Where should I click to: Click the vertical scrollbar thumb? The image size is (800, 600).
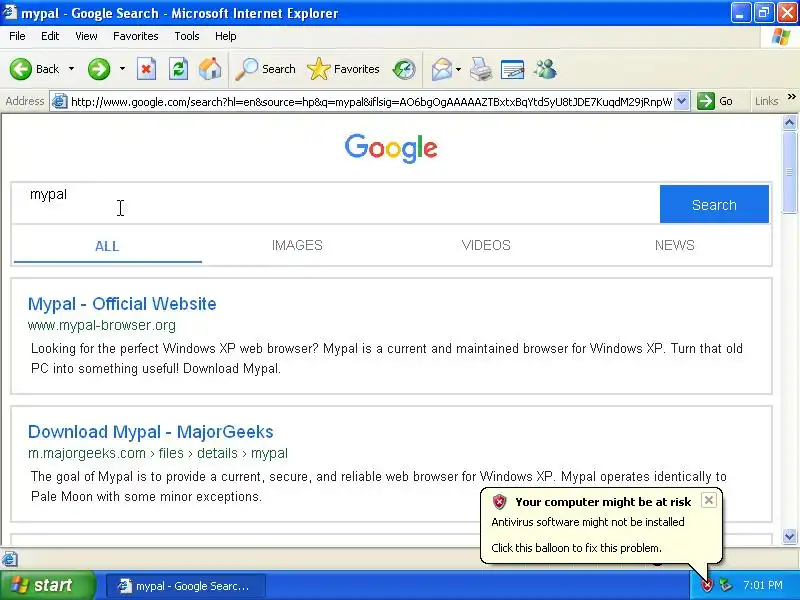pos(789,172)
